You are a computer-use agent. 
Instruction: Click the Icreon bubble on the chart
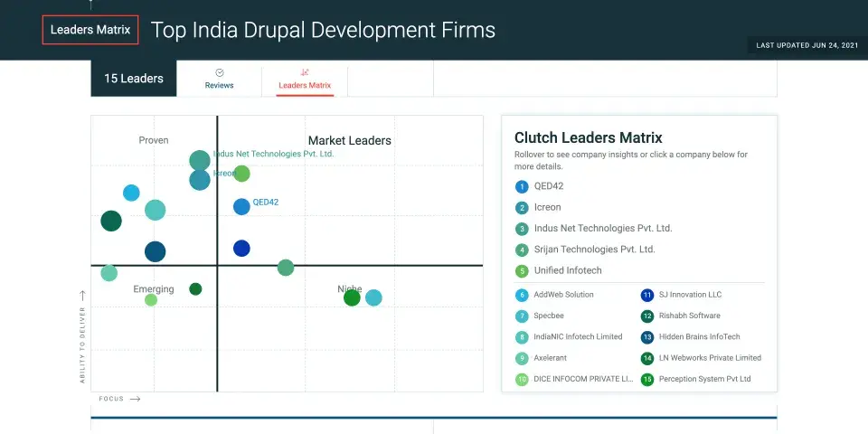[200, 179]
